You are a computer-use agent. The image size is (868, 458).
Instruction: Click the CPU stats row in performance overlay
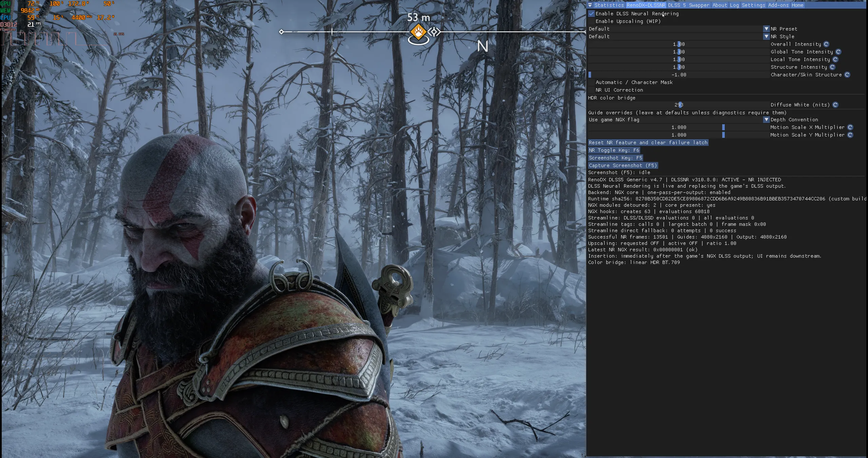(58, 17)
